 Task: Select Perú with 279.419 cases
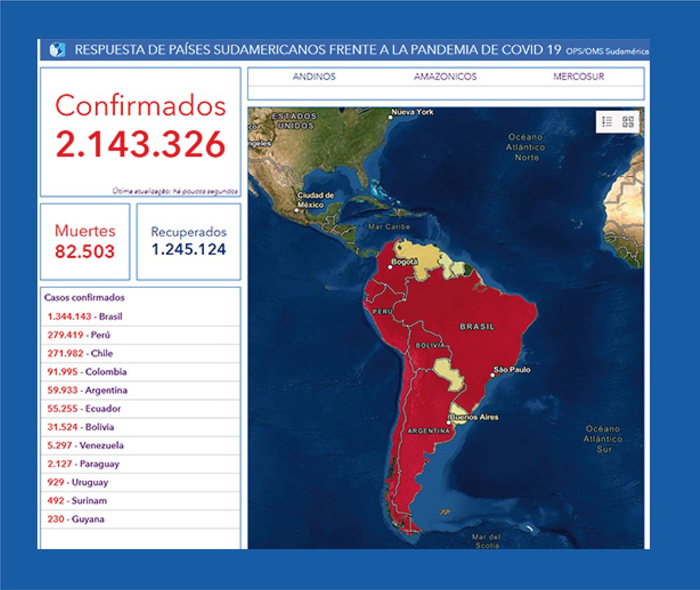79,335
